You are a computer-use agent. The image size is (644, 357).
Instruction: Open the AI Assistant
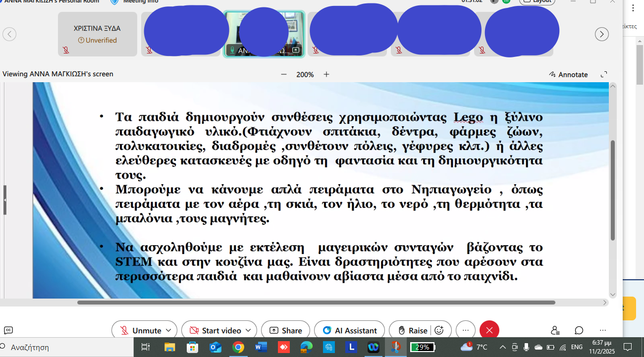click(x=349, y=330)
